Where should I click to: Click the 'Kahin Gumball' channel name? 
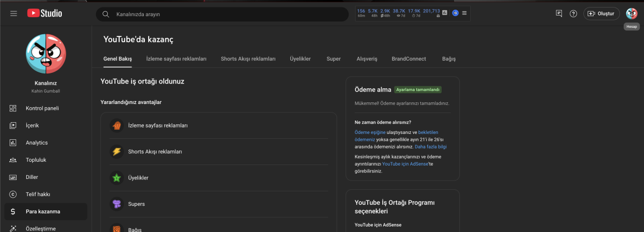coord(46,91)
